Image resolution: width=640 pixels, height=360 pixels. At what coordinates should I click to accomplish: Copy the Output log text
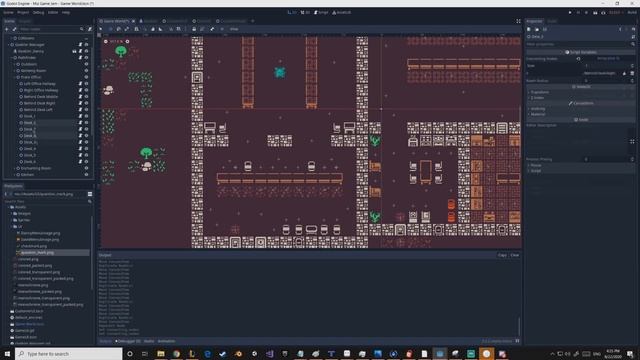coord(502,255)
